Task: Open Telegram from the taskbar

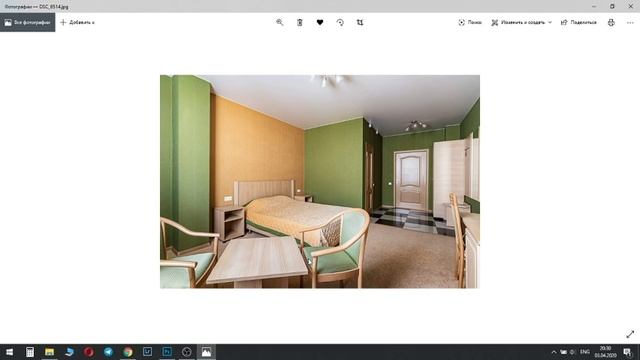Action: (108, 352)
